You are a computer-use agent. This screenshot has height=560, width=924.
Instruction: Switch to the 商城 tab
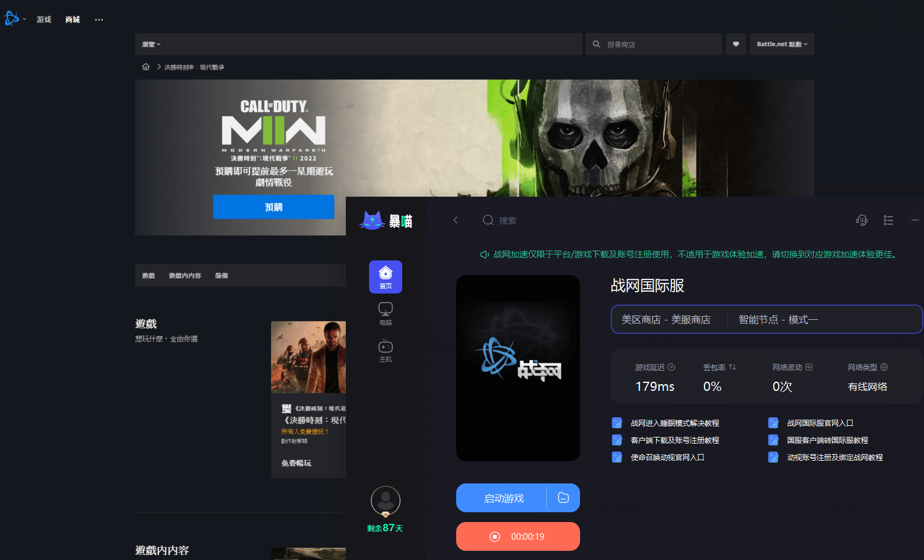click(x=73, y=20)
